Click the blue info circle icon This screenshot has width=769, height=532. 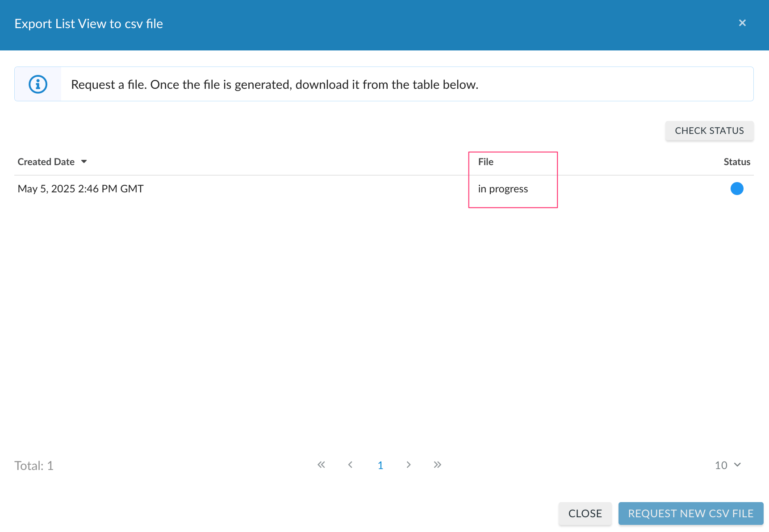(x=38, y=84)
